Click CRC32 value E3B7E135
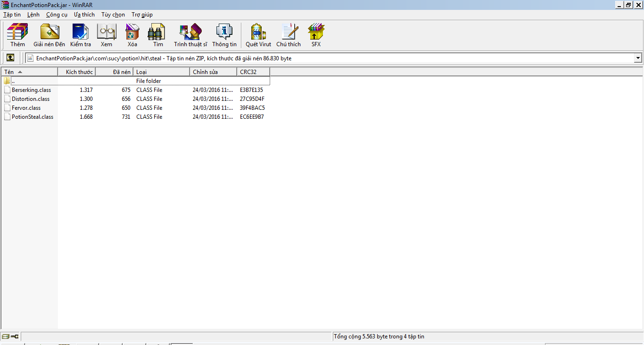This screenshot has width=644, height=345. click(251, 90)
